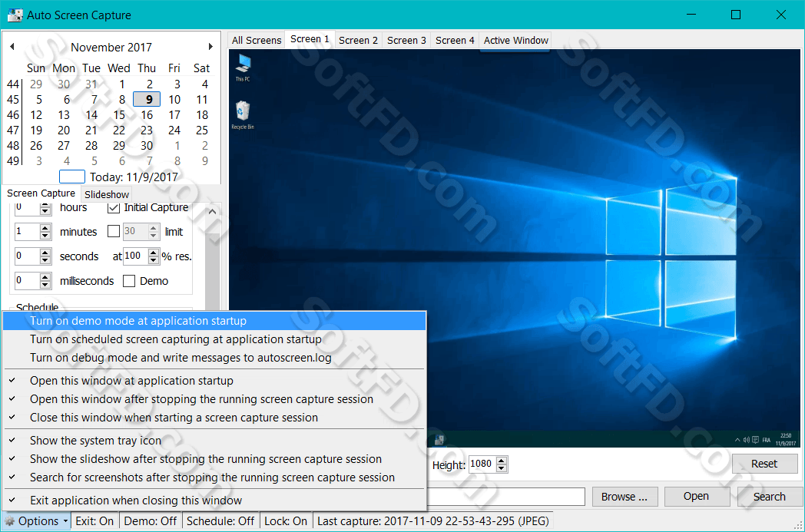805x532 pixels.
Task: Click the hours spinner arrows
Action: (x=45, y=208)
